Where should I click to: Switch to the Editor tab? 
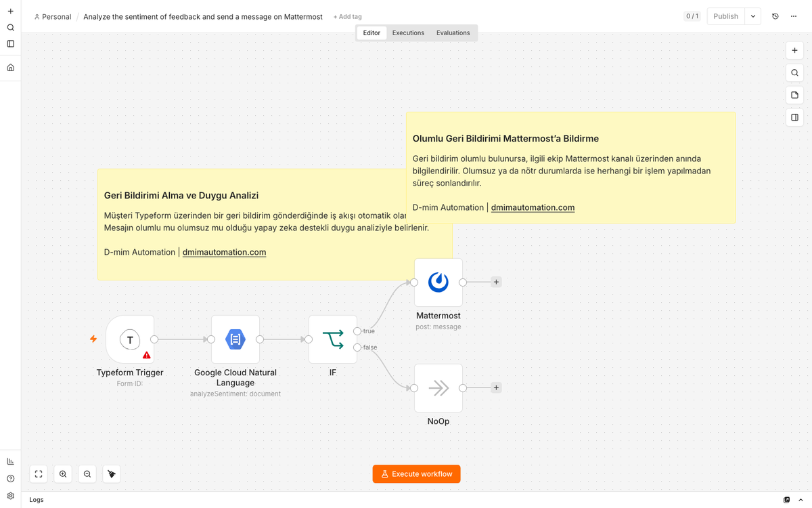point(371,33)
